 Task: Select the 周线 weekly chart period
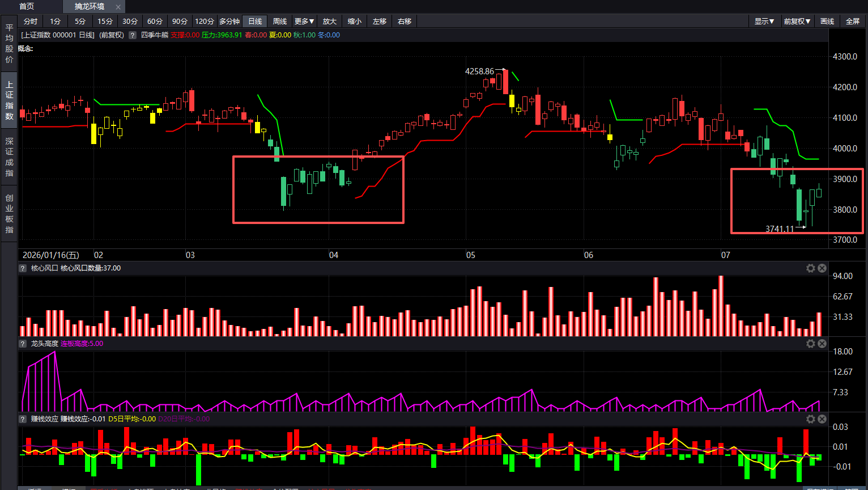[x=280, y=21]
